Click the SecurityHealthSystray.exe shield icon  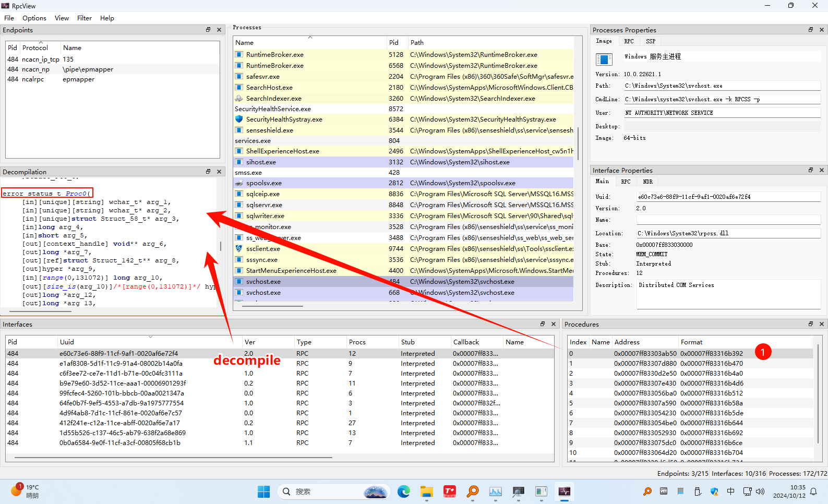239,119
